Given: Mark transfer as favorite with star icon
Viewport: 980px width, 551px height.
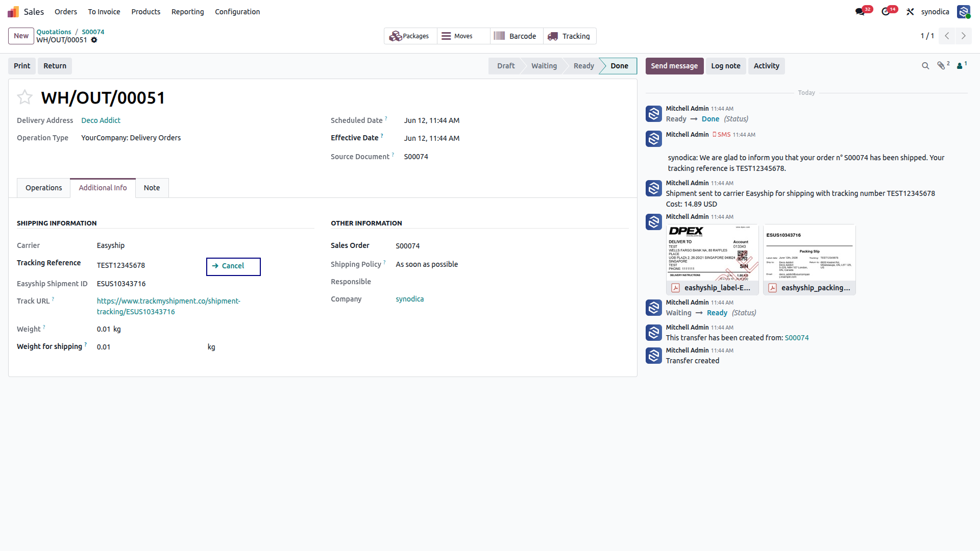Looking at the screenshot, I should [x=24, y=97].
